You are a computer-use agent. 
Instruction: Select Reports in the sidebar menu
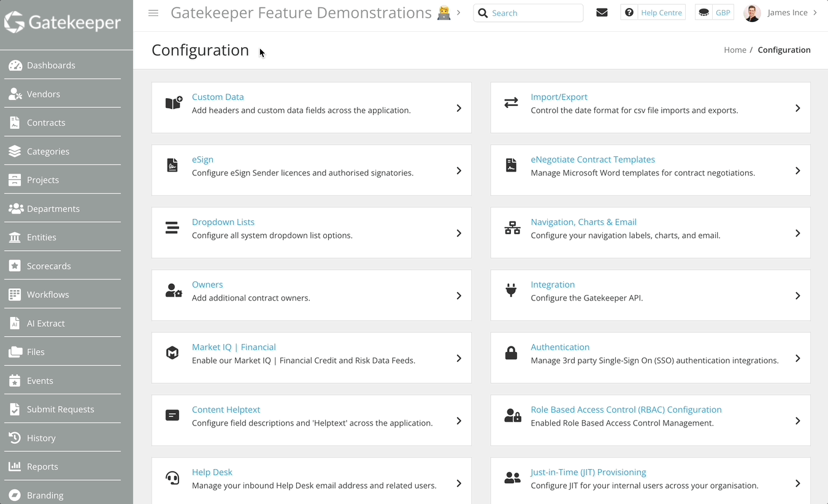click(42, 467)
